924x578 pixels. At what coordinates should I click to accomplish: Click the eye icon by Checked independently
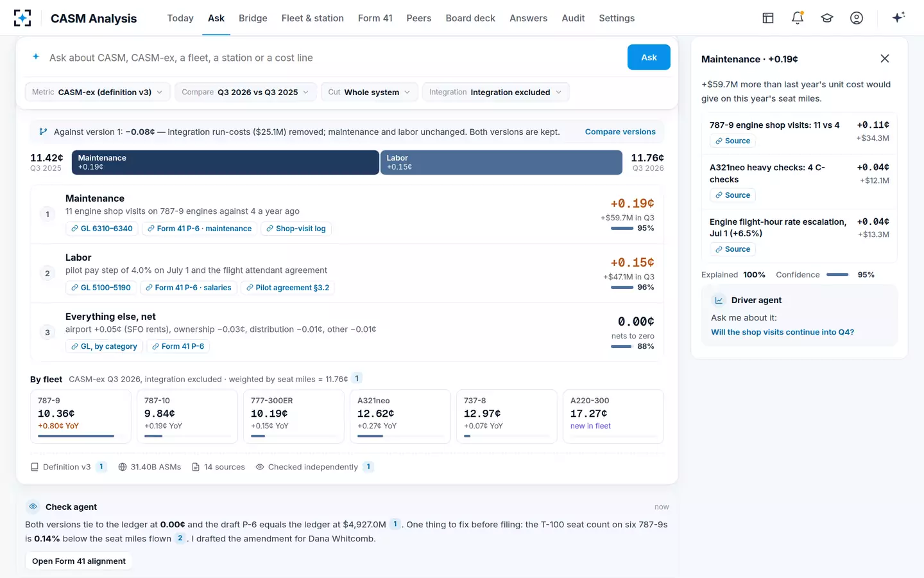click(260, 467)
